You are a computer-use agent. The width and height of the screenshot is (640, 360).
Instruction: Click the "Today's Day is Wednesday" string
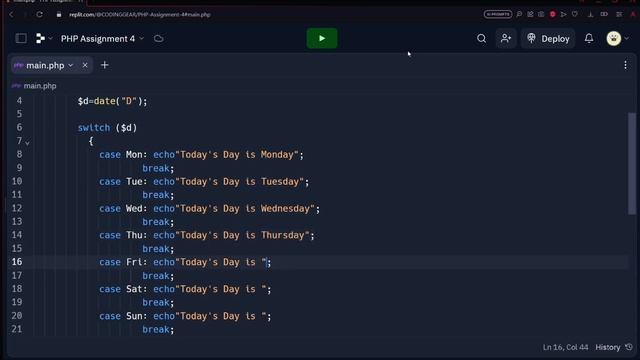pyautogui.click(x=245, y=209)
